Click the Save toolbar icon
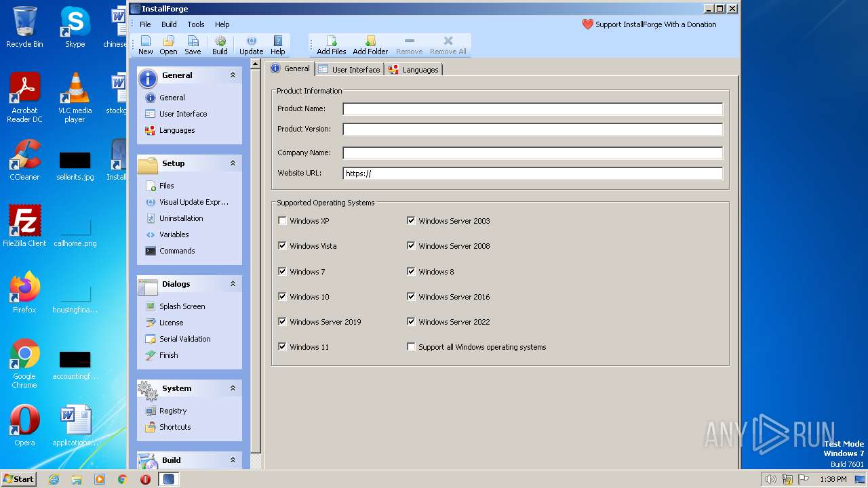This screenshot has height=488, width=868. [193, 45]
